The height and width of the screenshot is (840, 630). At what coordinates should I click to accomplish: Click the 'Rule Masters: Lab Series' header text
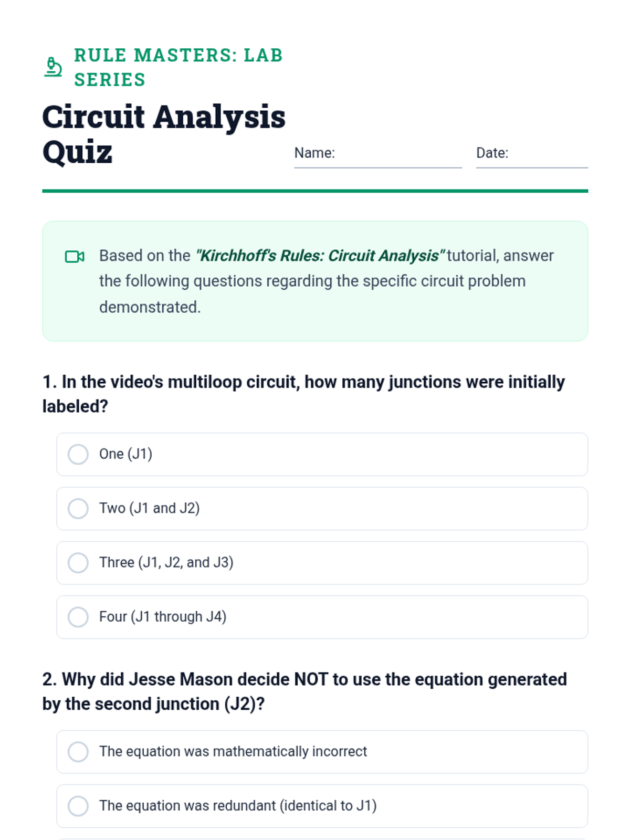point(178,67)
